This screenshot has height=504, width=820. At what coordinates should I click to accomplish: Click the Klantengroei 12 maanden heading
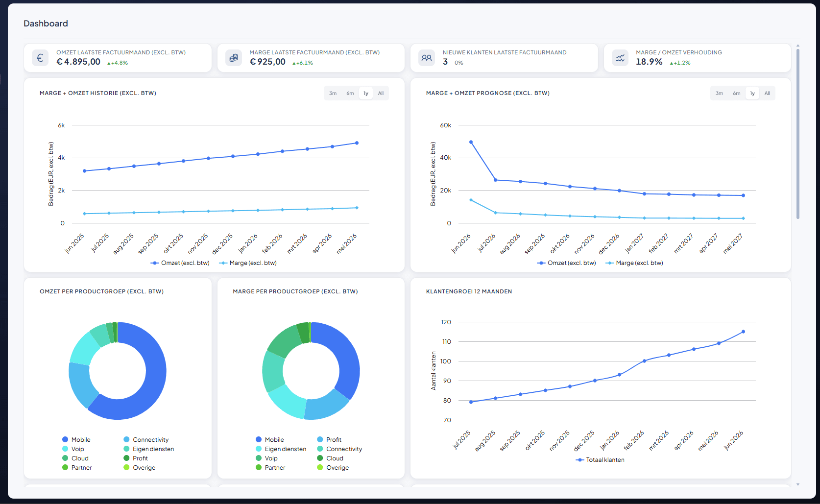point(469,291)
